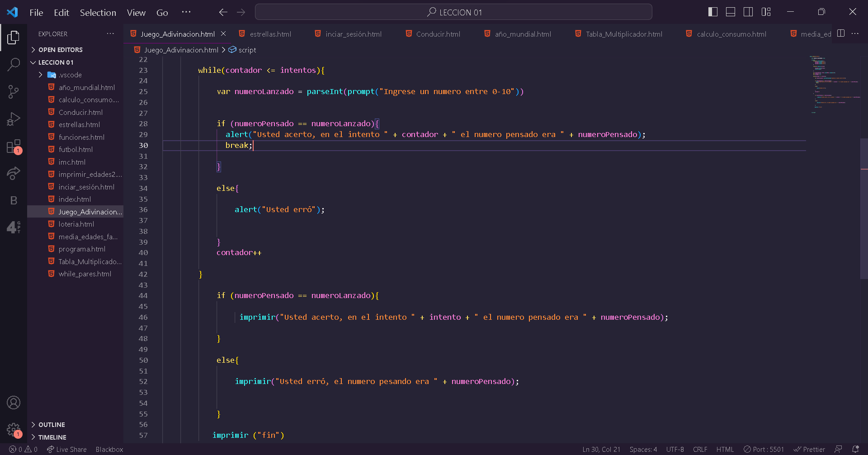
Task: Collapse the LECCION 01 folder section
Action: click(75, 62)
